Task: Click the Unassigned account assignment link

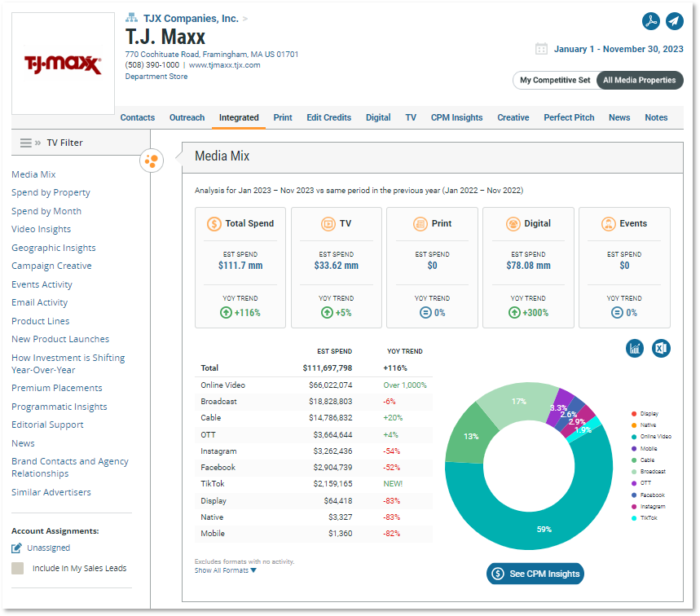Action: (x=49, y=548)
